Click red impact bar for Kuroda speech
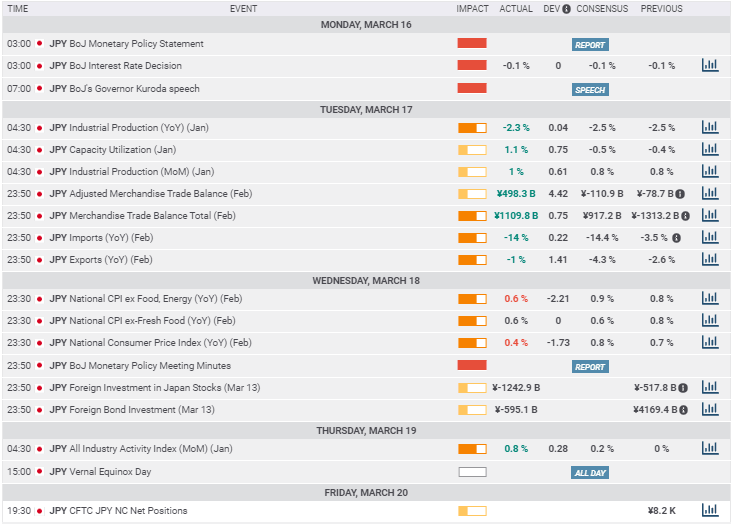This screenshot has width=731, height=524. click(472, 88)
